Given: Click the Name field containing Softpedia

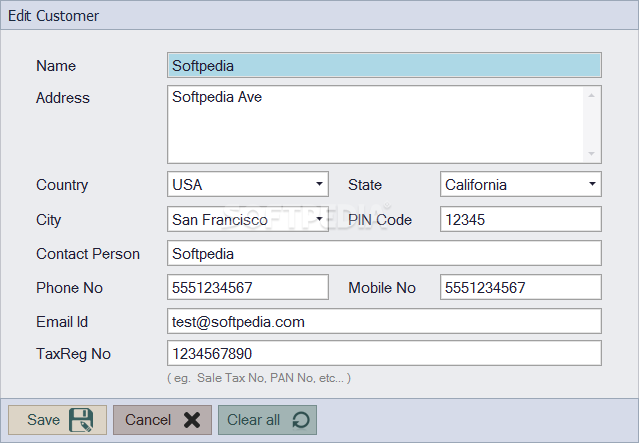Looking at the screenshot, I should tap(384, 66).
